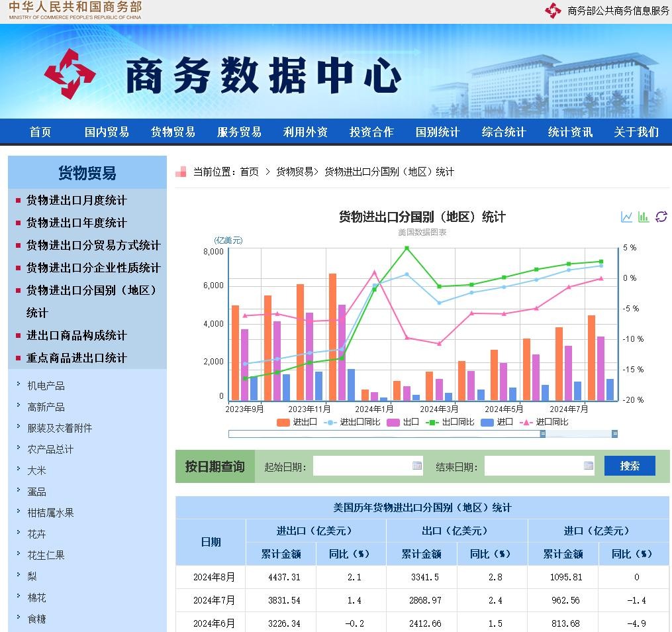Focus the 起始日期 input field
The width and height of the screenshot is (672, 632).
pyautogui.click(x=361, y=466)
